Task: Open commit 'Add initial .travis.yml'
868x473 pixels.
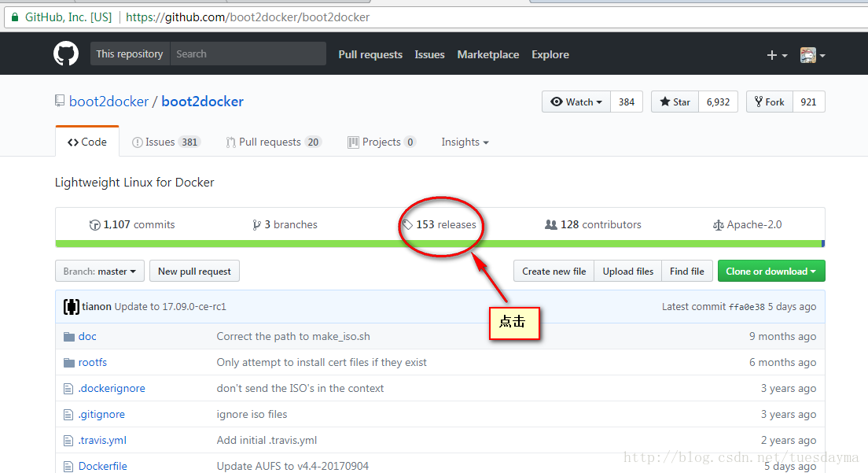Action: click(x=267, y=440)
